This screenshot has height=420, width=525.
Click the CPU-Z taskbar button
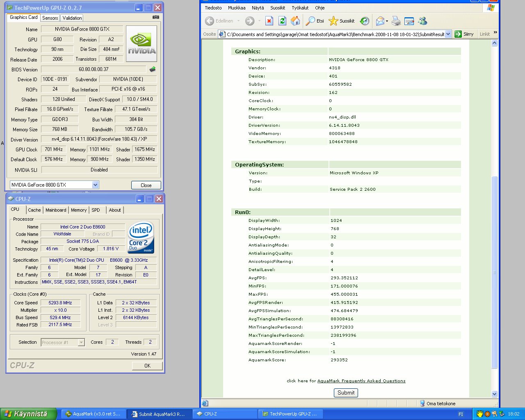click(x=225, y=414)
